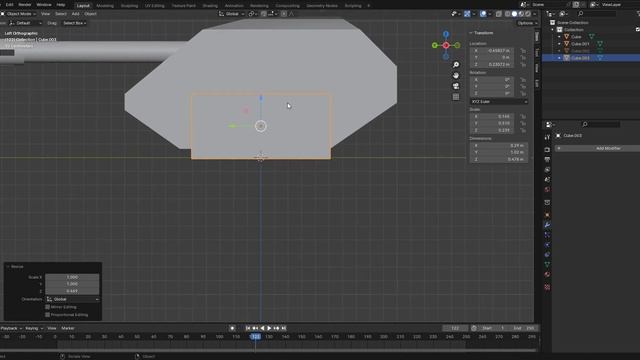Click the Add Modifier button
This screenshot has width=640, height=360.
[597, 148]
